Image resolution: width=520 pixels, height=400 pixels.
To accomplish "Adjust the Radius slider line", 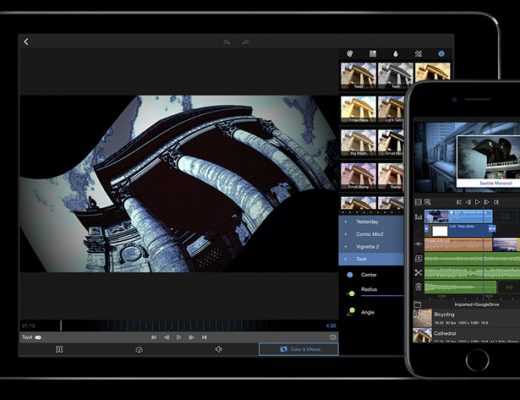I will (382, 295).
